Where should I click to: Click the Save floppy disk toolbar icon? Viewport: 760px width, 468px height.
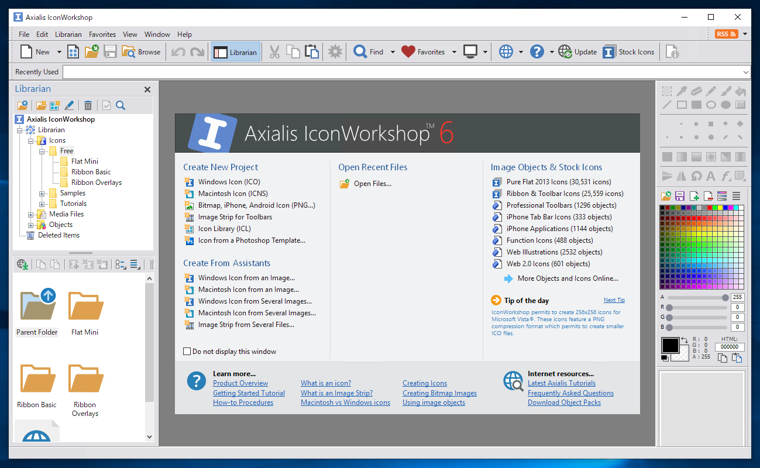(x=110, y=52)
